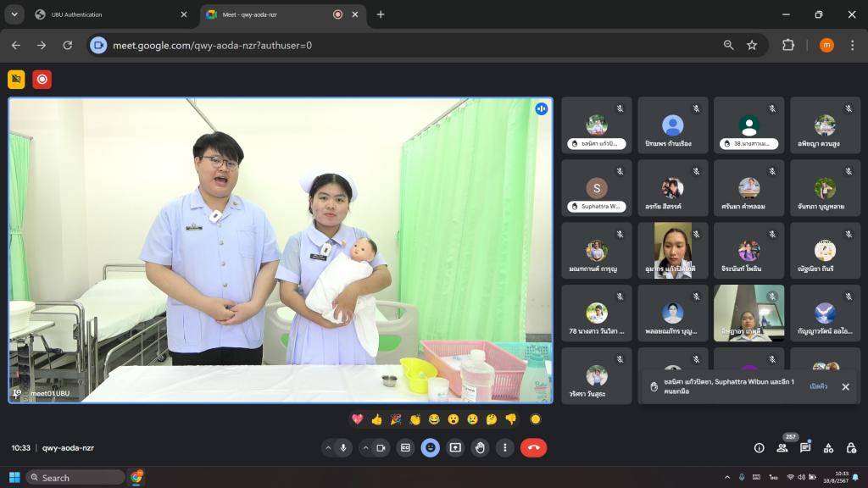Click the red leave call button
This screenshot has width=868, height=488.
(x=533, y=447)
